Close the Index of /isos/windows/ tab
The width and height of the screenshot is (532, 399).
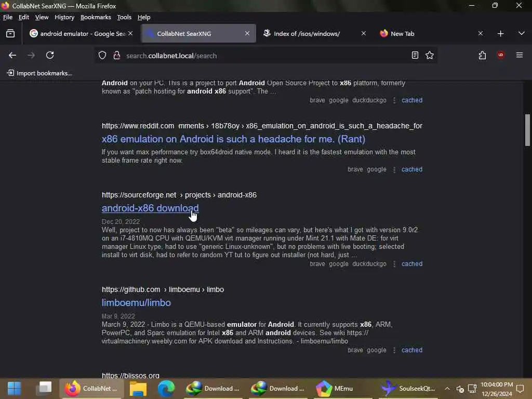click(363, 33)
